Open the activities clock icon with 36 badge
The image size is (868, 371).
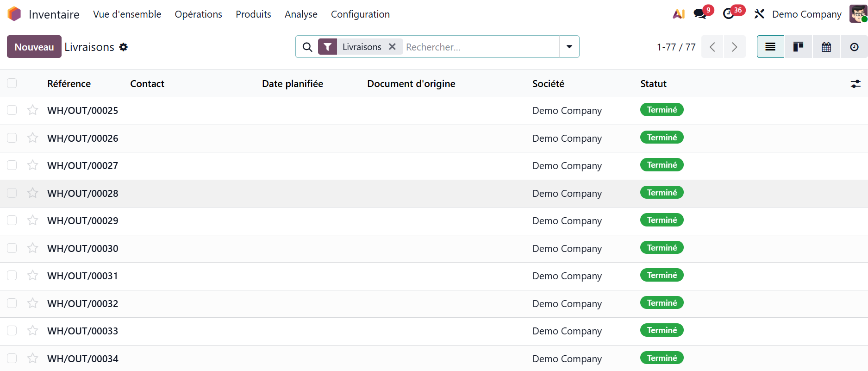coord(729,14)
